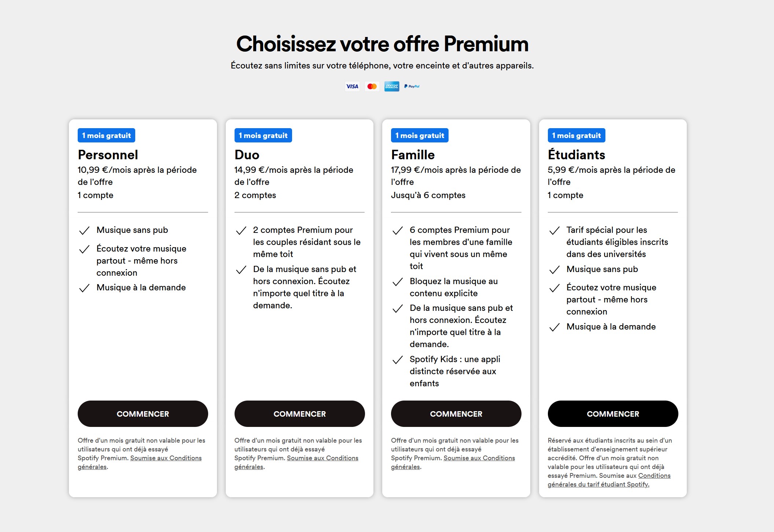The image size is (774, 532).
Task: Click checkmark beside 2 comptes Premium
Action: point(241,231)
